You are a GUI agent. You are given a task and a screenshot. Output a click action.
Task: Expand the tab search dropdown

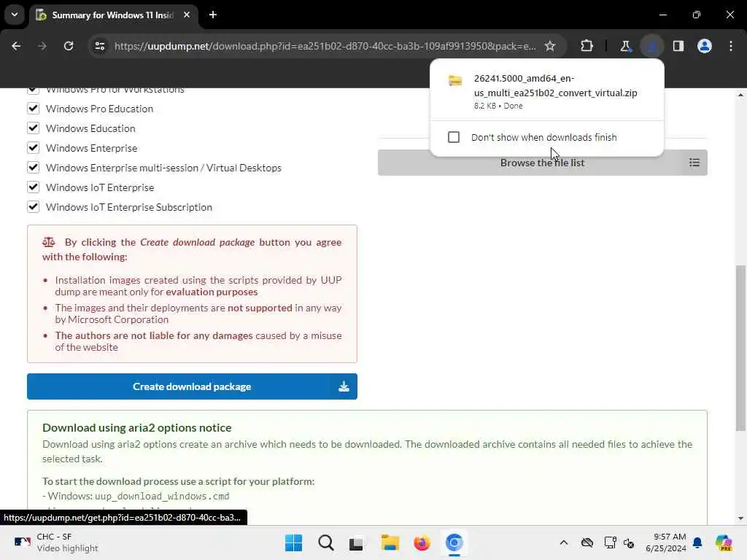coord(15,15)
